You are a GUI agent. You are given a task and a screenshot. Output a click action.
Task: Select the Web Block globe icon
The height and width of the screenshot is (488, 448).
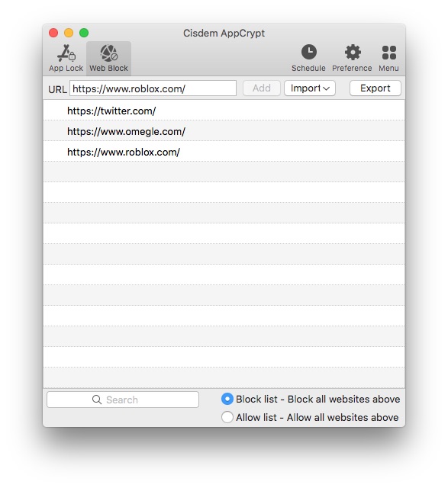[108, 53]
